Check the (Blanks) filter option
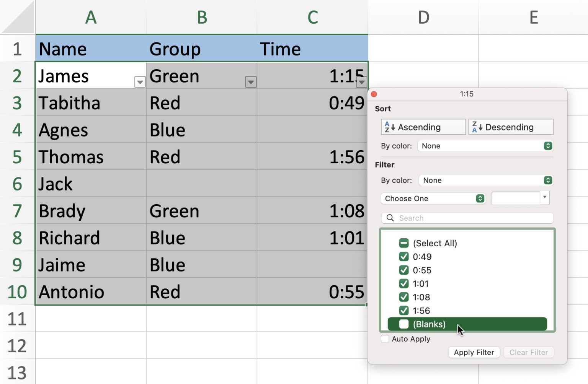The image size is (588, 384). 403,324
